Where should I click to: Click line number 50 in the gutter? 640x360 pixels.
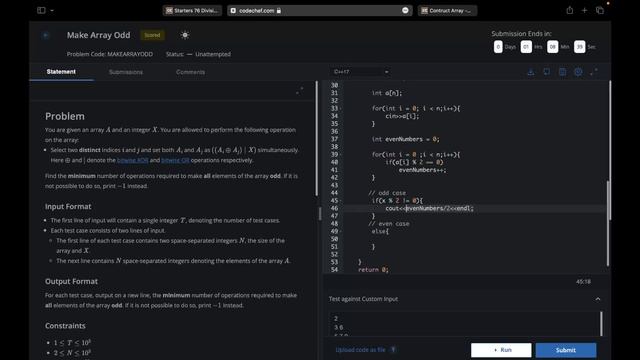coord(334,239)
